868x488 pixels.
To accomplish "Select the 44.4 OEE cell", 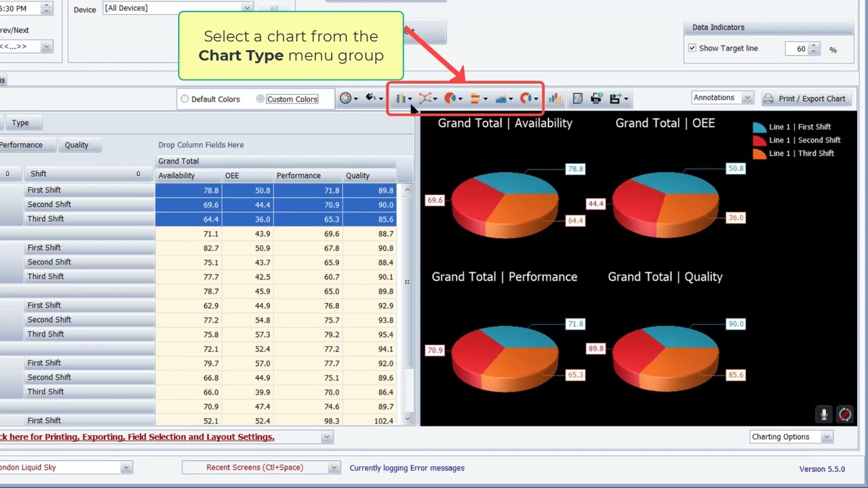I will pos(248,205).
